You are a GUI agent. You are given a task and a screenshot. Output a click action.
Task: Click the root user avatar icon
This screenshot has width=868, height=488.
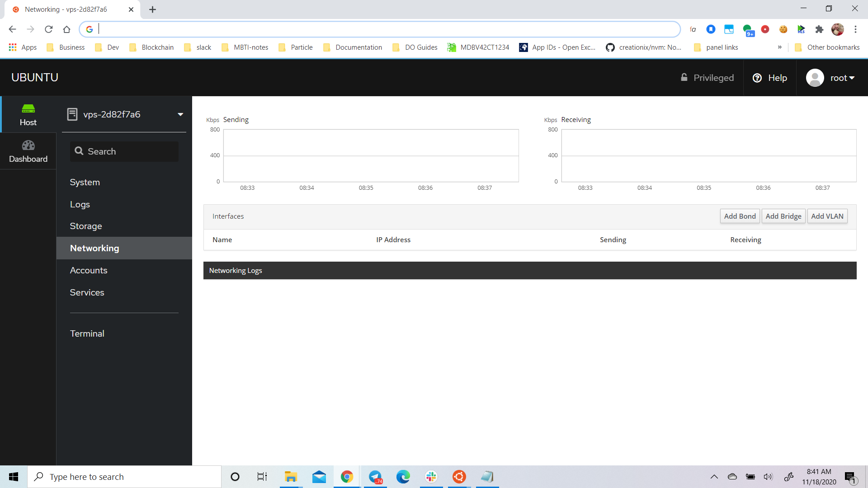815,78
